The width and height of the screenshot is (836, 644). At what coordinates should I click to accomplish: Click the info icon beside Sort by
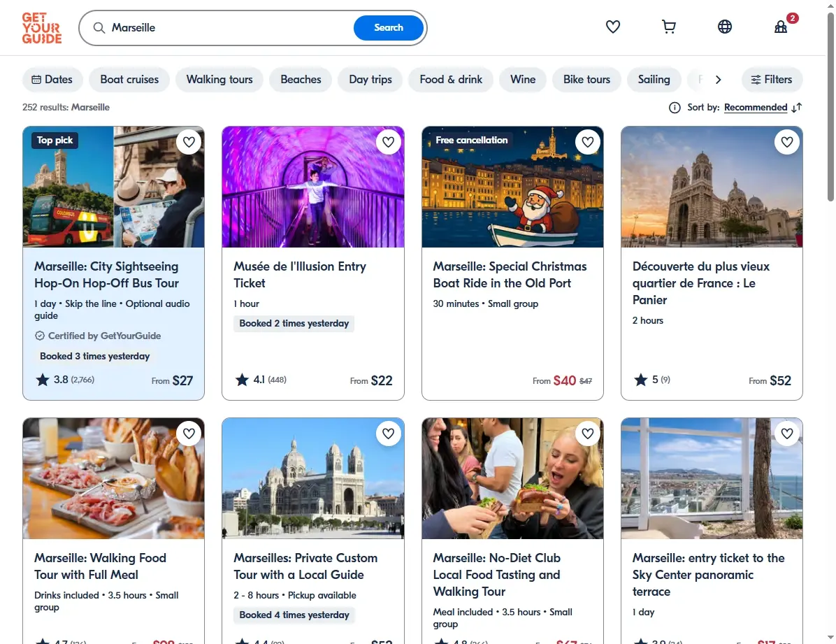675,108
